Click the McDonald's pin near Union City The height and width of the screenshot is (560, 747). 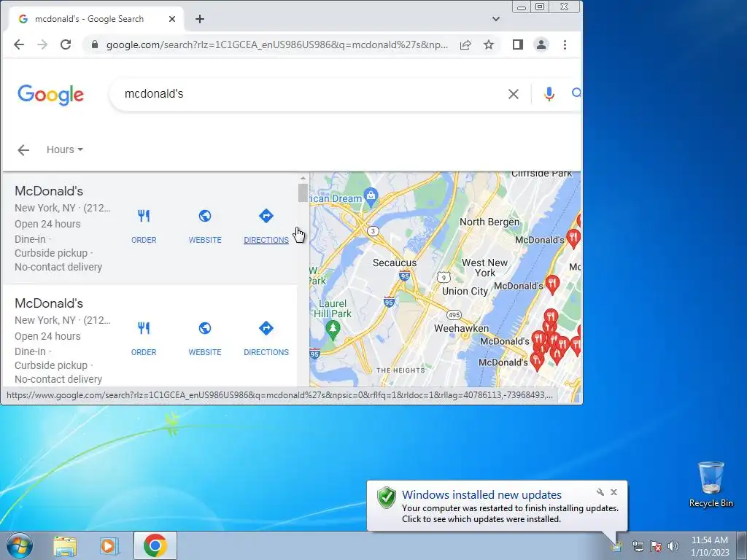pos(553,284)
